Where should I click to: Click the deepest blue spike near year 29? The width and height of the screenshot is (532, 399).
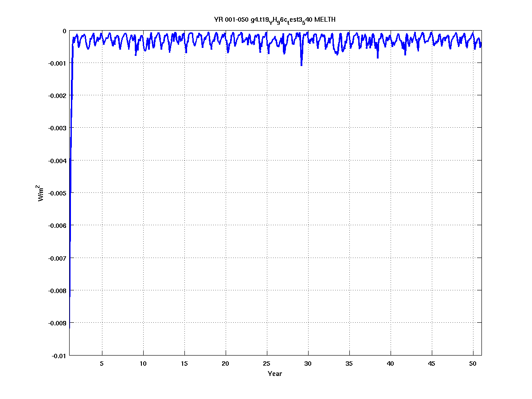(x=301, y=65)
